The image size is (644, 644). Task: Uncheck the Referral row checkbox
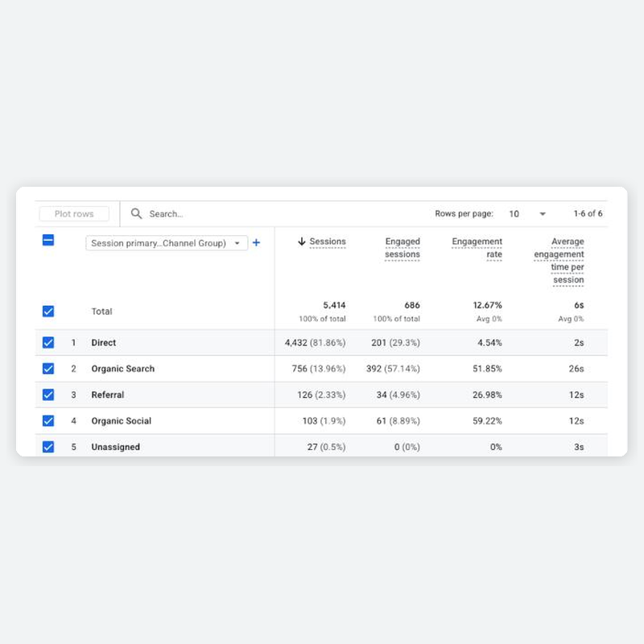48,394
